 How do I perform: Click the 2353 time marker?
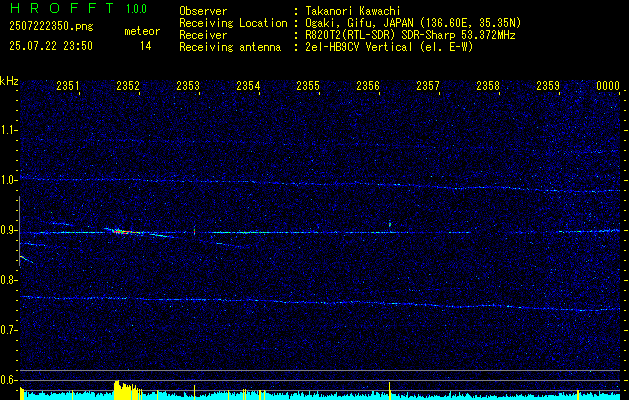coord(188,86)
